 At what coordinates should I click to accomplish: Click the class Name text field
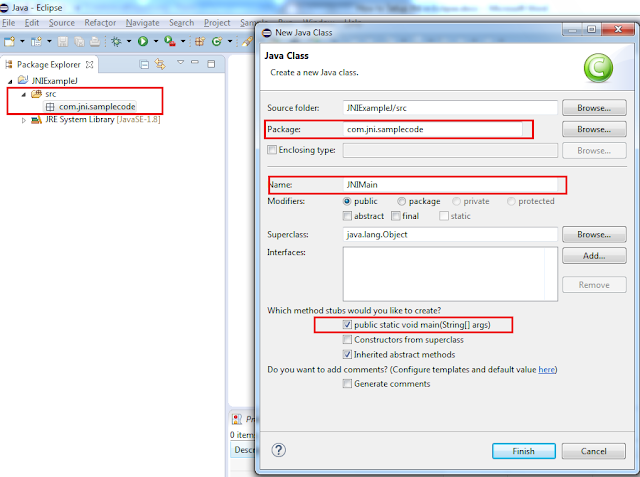coord(450,184)
